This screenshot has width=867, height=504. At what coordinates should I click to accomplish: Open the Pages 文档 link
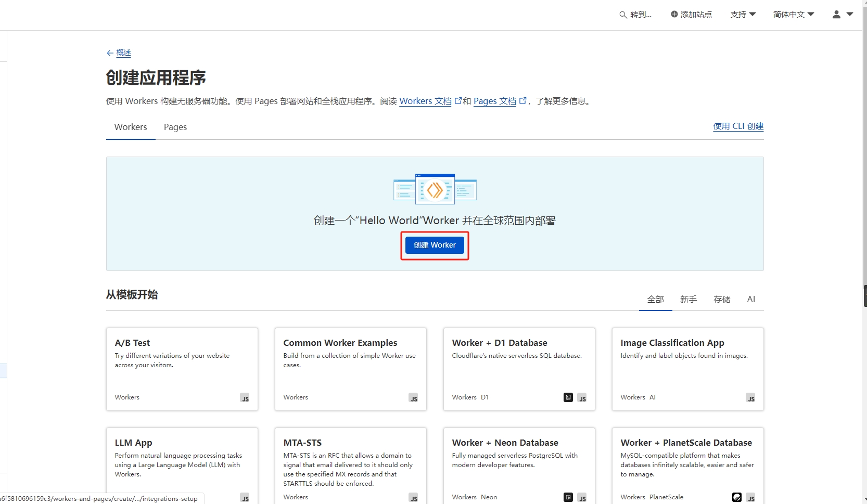(495, 101)
